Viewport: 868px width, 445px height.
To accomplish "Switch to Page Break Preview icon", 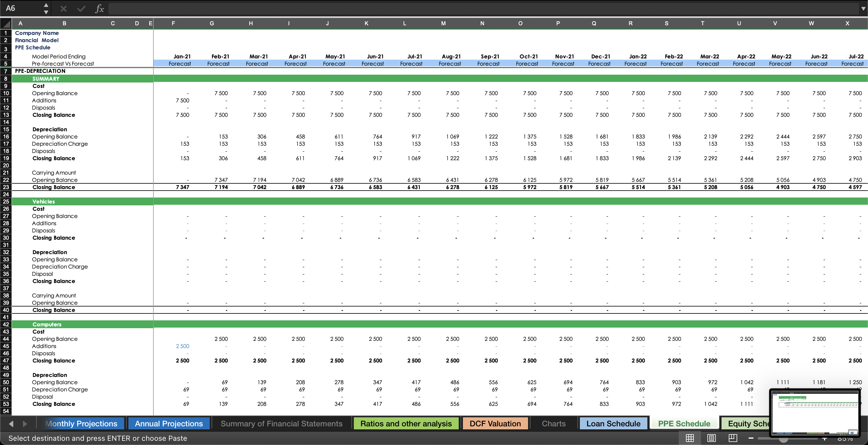I will (733, 438).
